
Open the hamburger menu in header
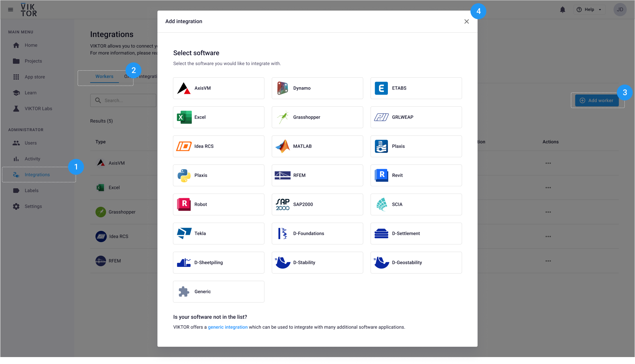[x=11, y=10]
